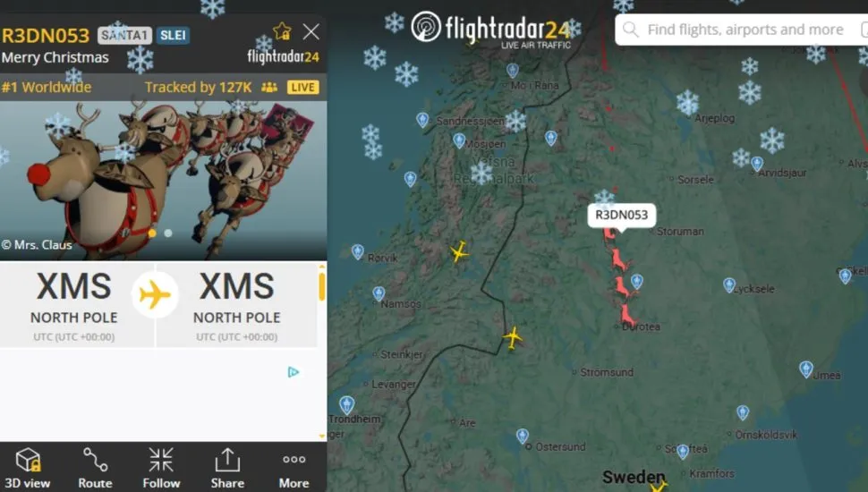Open the AdChoices ad icon
Viewport: 868px width, 492px height.
[x=294, y=372]
